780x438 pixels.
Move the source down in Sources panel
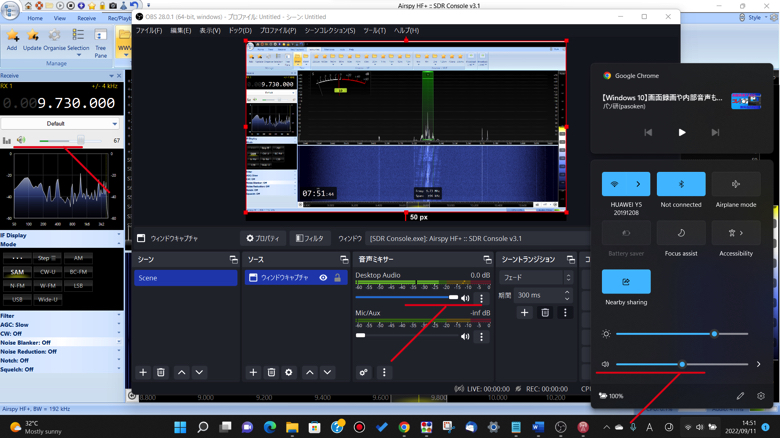pyautogui.click(x=327, y=372)
